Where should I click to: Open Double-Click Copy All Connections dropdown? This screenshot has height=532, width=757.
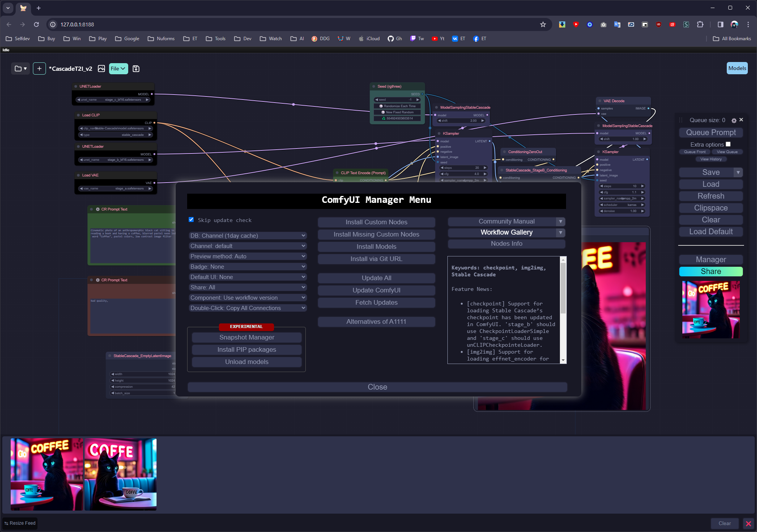(x=248, y=308)
